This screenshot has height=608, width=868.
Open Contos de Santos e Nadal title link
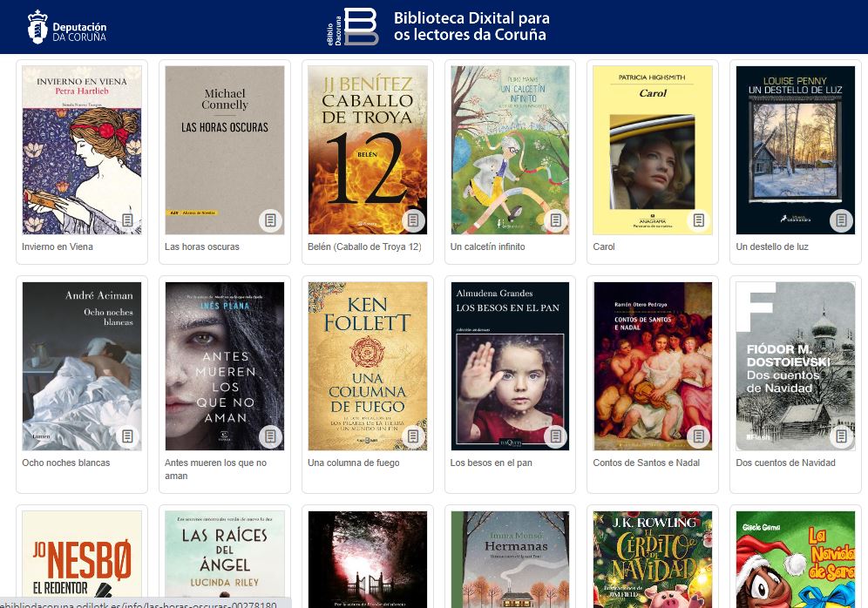(x=646, y=463)
